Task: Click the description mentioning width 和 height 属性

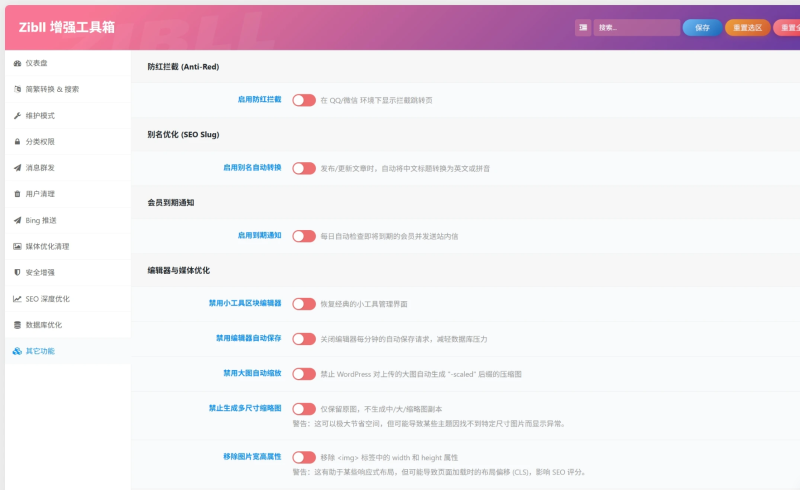Action: [x=389, y=458]
